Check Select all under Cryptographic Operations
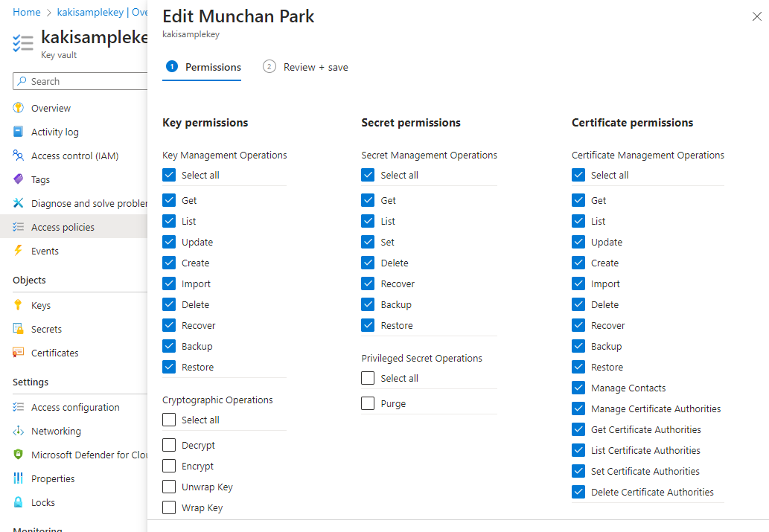The image size is (769, 532). pyautogui.click(x=169, y=420)
